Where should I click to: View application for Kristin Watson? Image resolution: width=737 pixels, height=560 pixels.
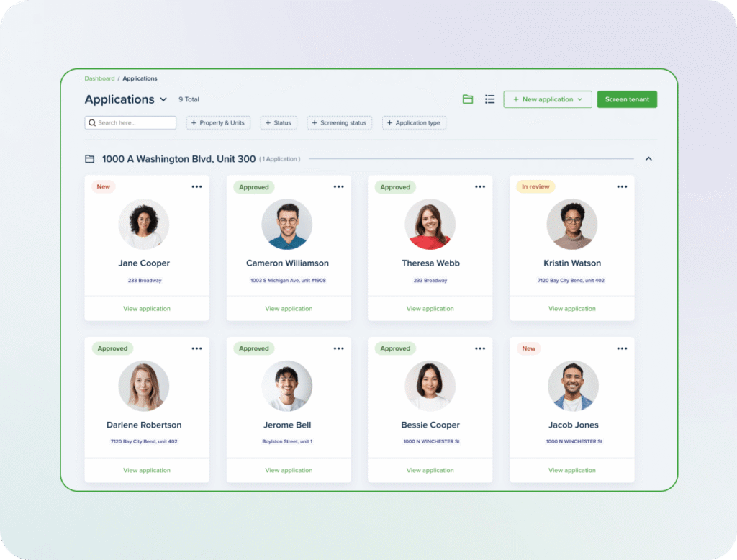tap(572, 309)
